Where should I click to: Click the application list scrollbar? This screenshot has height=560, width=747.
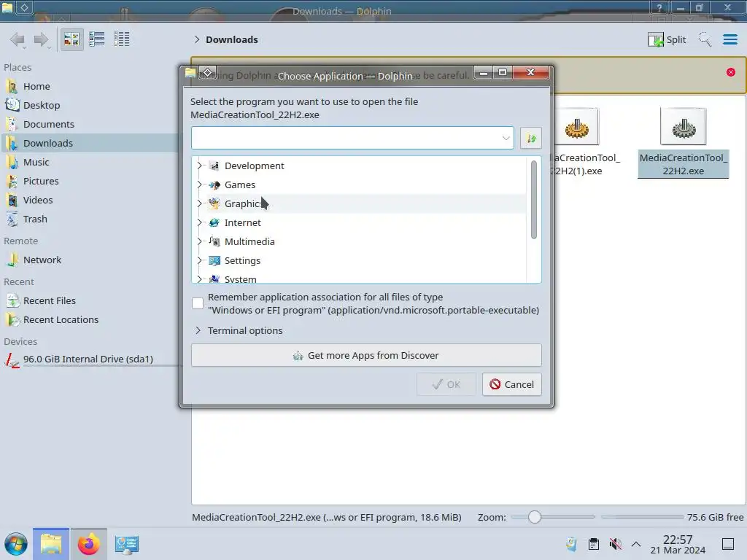point(533,200)
